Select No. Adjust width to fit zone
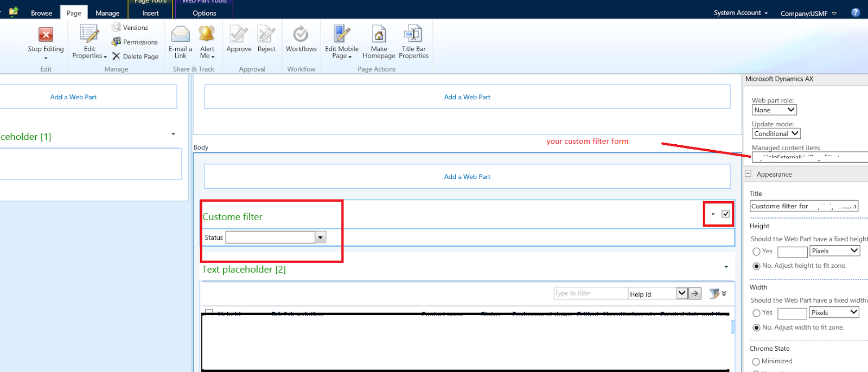Viewport: 868px width, 372px height. (x=756, y=328)
